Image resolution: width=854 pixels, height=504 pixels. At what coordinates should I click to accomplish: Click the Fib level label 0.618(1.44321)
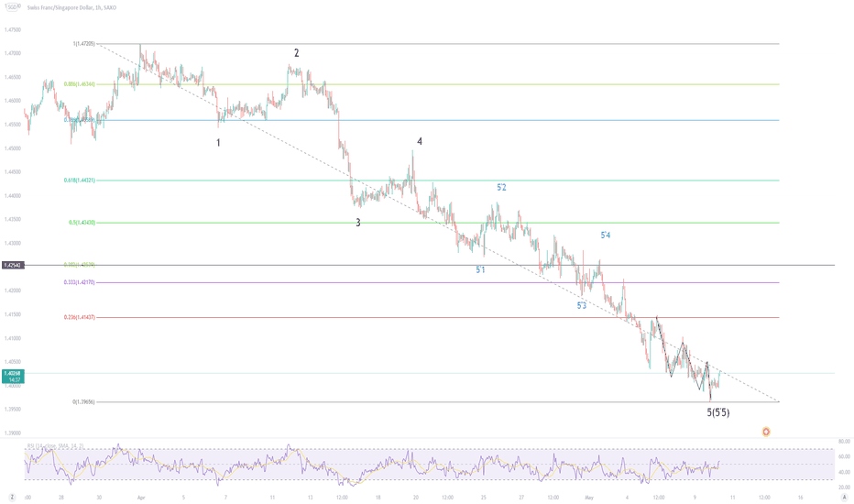click(80, 181)
